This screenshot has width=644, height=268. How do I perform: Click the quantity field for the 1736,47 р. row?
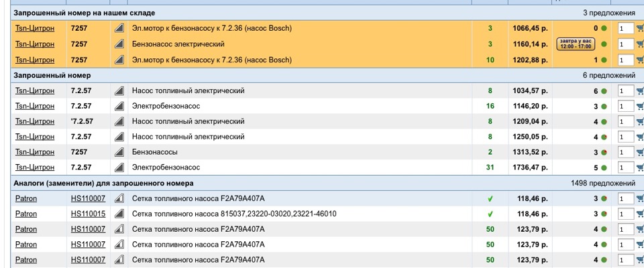[625, 167]
